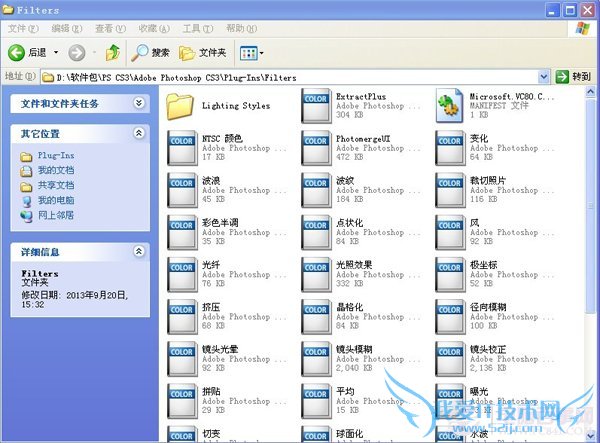Click the scrollbar up arrow
600x443 pixels.
590,92
